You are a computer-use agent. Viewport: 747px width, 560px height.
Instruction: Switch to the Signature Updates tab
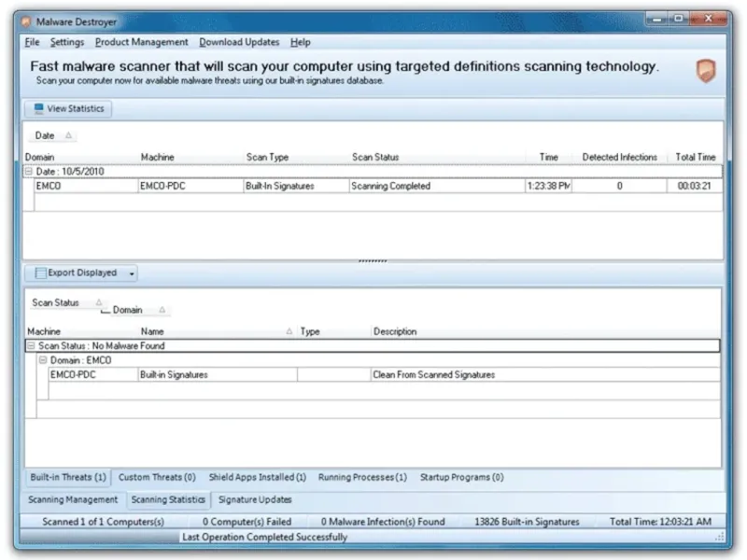coord(255,499)
